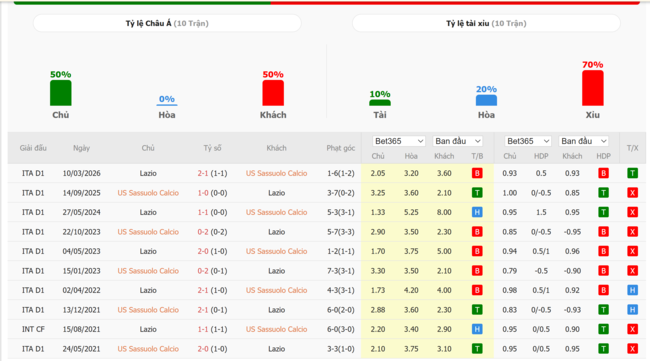Click T/X badge X for 24/05/2021 match
This screenshot has width=650, height=361.
pos(633,349)
